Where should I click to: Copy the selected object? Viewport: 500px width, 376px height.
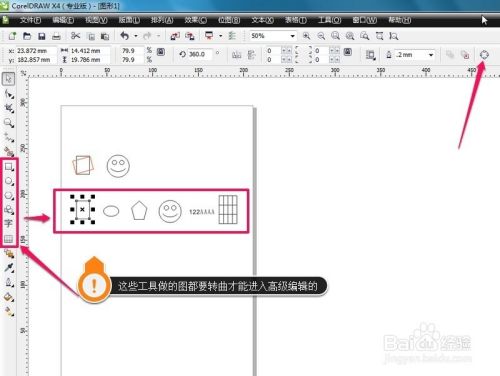pos(91,36)
